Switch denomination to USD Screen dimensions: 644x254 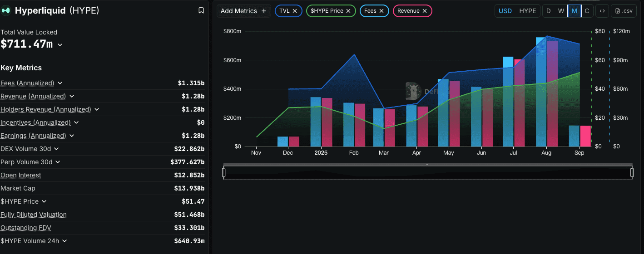pos(505,11)
